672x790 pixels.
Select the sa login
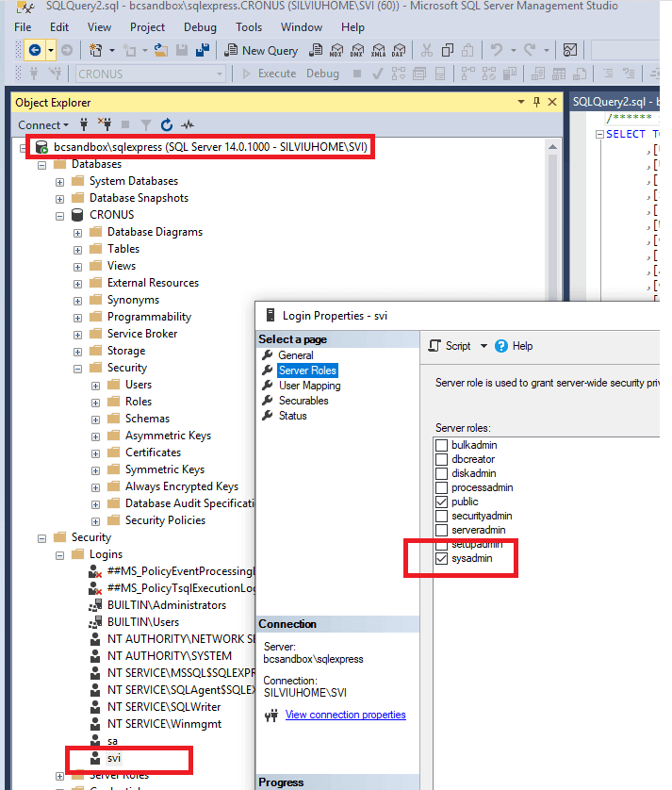[x=112, y=741]
